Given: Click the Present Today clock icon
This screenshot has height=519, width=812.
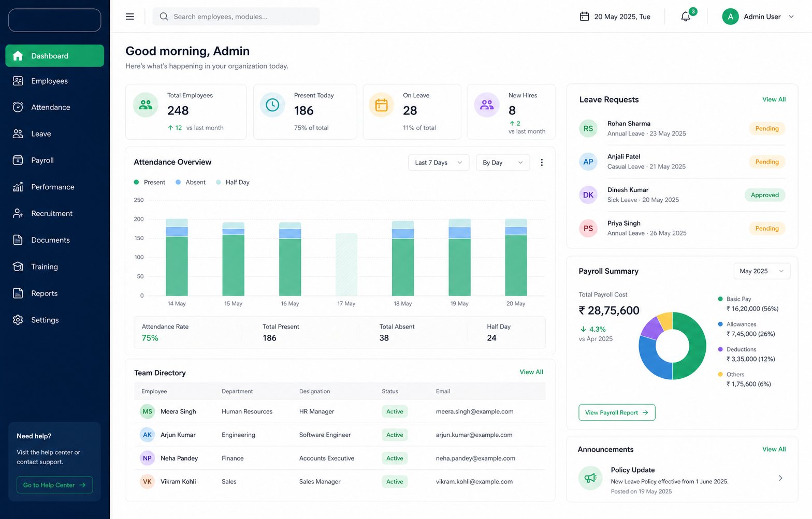Looking at the screenshot, I should coord(272,105).
